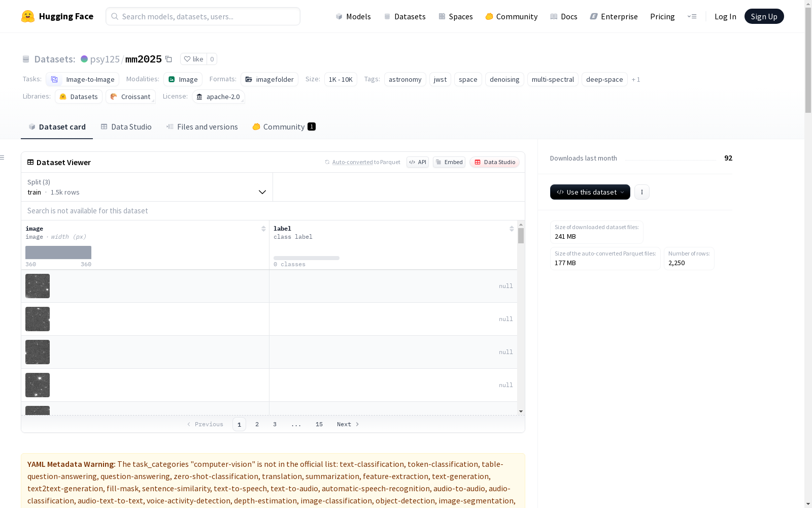This screenshot has height=508, width=812.
Task: Click Next in the viewer pagination
Action: (x=348, y=424)
